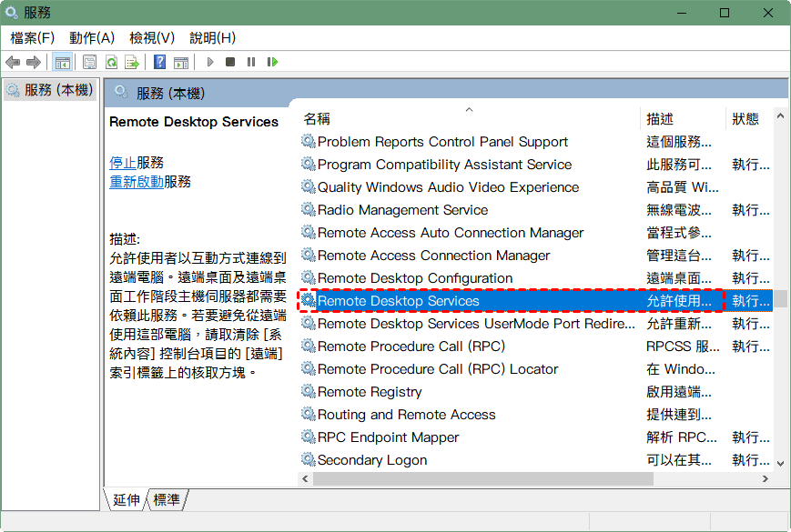Click gear icon beside Quality Windows Audio Video Experience
Screen dimensions: 791x532
click(309, 186)
